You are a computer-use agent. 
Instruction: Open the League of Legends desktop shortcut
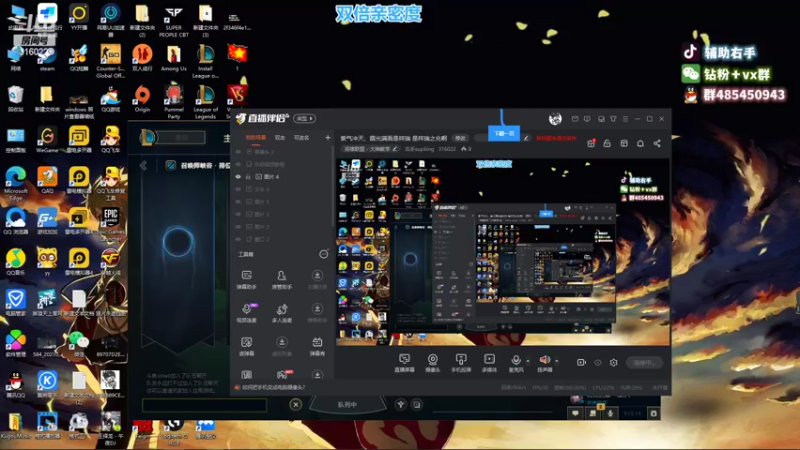pos(205,103)
